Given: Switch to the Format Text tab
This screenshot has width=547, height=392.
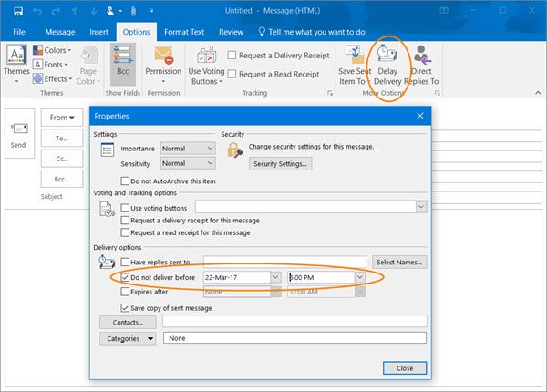Looking at the screenshot, I should [x=182, y=31].
